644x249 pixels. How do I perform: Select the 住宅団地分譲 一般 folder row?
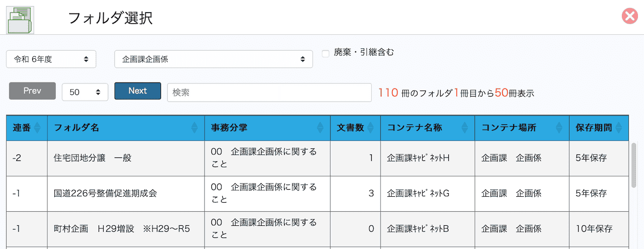[x=93, y=158]
